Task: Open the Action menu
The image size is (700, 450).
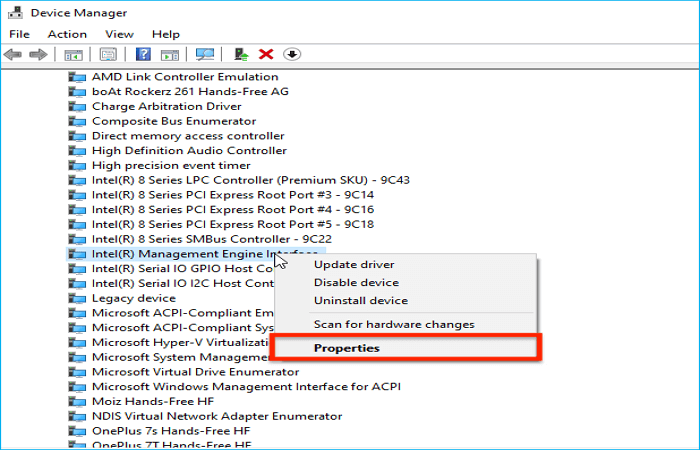Action: 67,34
